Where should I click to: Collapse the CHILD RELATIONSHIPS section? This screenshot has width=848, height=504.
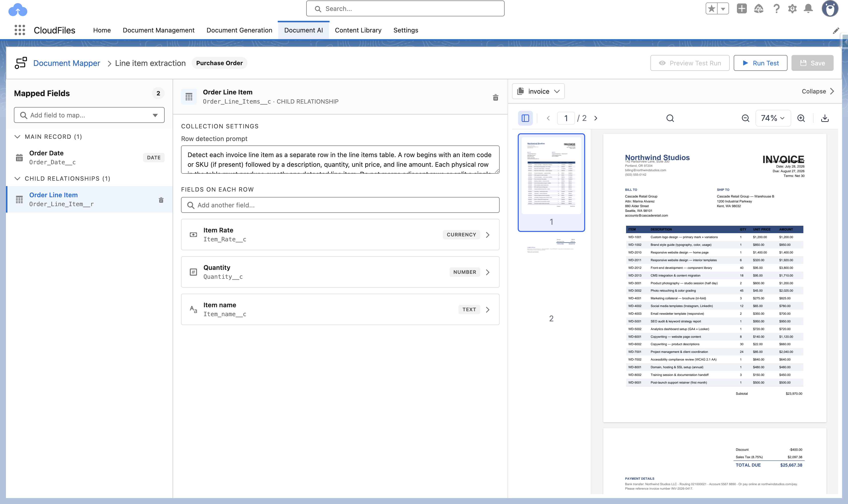point(17,179)
